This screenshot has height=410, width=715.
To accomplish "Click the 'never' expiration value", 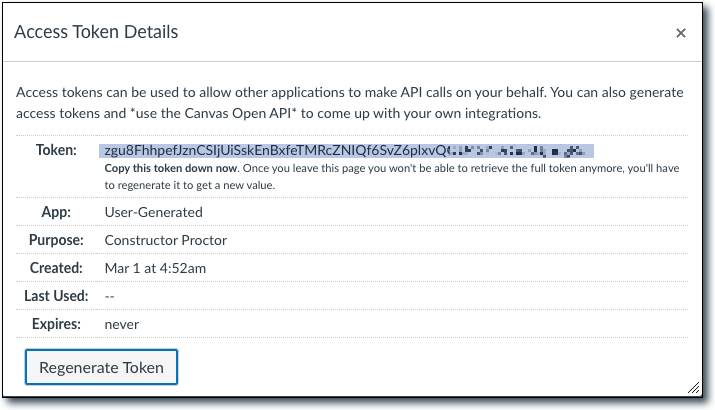I will [122, 325].
